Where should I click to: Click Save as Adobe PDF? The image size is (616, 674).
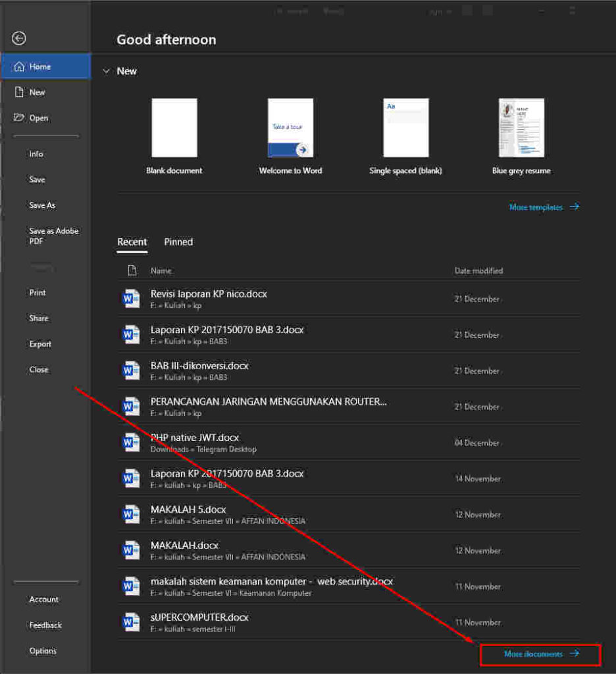click(x=53, y=236)
